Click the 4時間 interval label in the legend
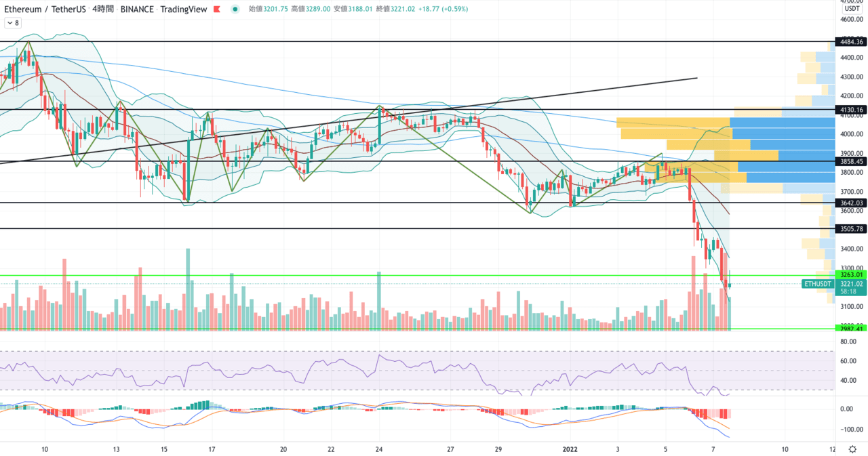The width and height of the screenshot is (868, 456). [104, 9]
